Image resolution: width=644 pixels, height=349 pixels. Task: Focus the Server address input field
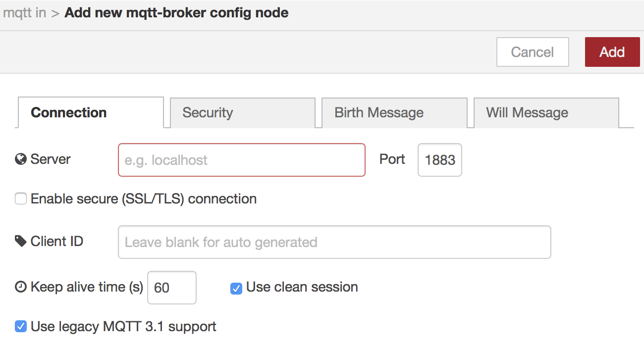click(241, 160)
